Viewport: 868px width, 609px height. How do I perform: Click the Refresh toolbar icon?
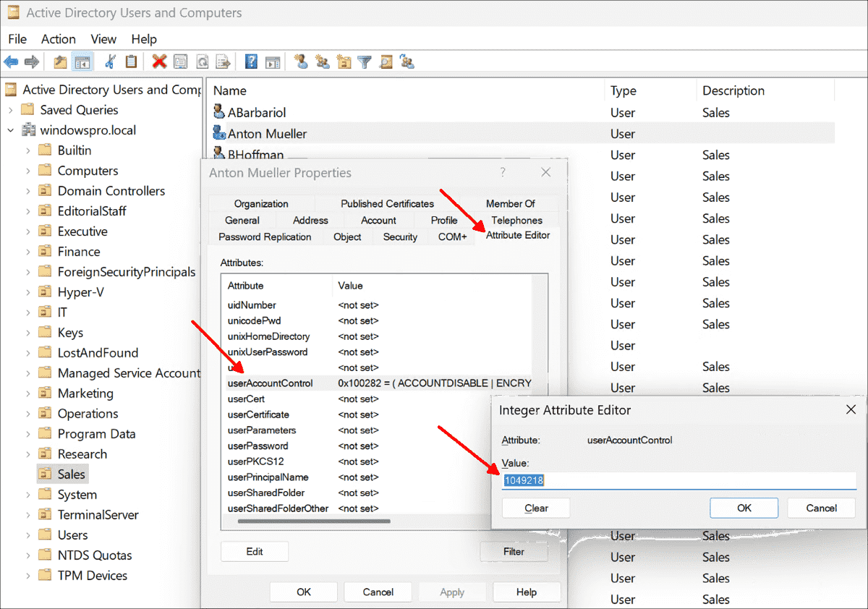(x=203, y=61)
